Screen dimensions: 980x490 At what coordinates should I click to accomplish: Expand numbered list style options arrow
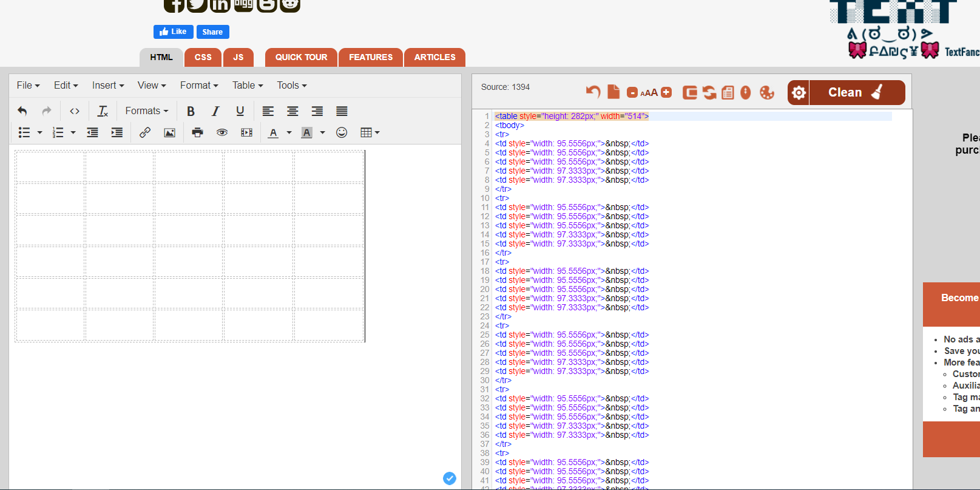click(73, 132)
